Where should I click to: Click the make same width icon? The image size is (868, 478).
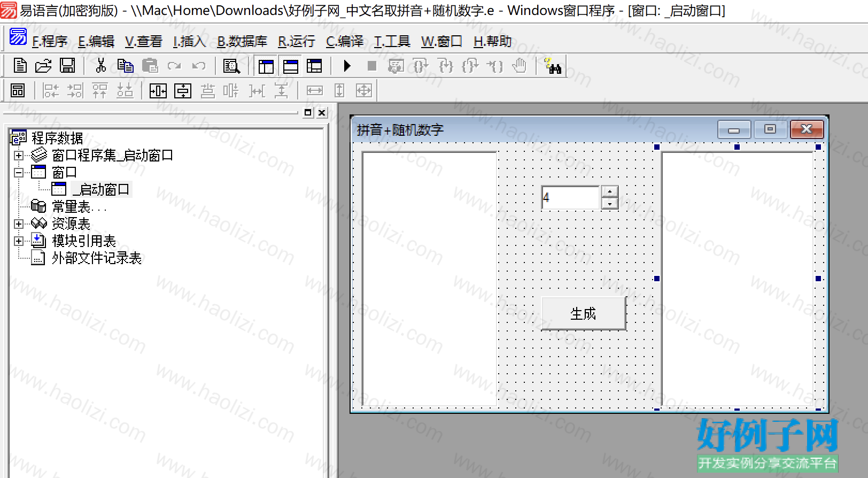[315, 90]
